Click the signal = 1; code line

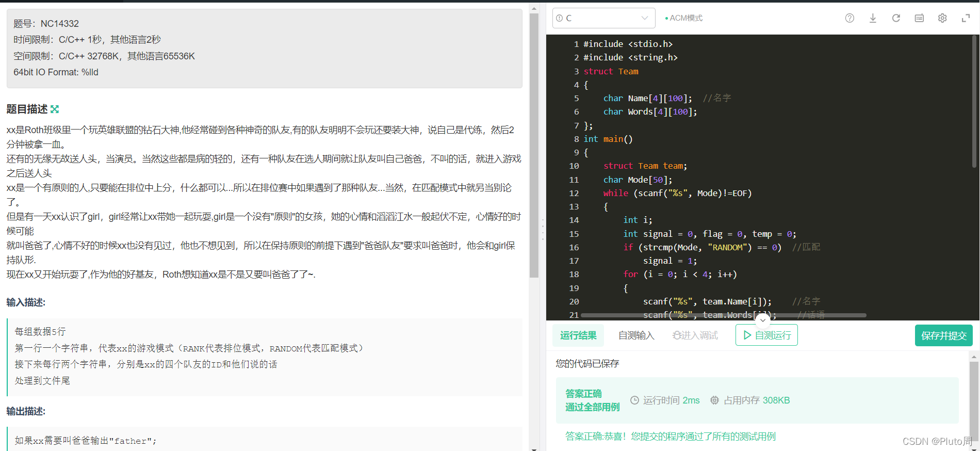(670, 261)
